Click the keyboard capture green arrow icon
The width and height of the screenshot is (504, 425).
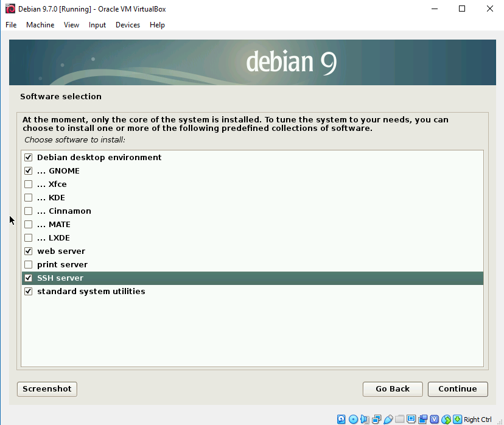point(457,419)
